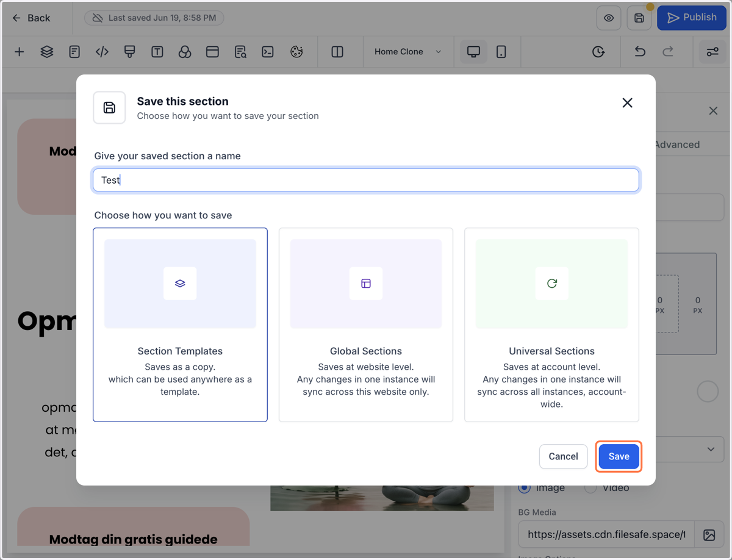
Task: Open the settings sliders icon
Action: pos(712,52)
